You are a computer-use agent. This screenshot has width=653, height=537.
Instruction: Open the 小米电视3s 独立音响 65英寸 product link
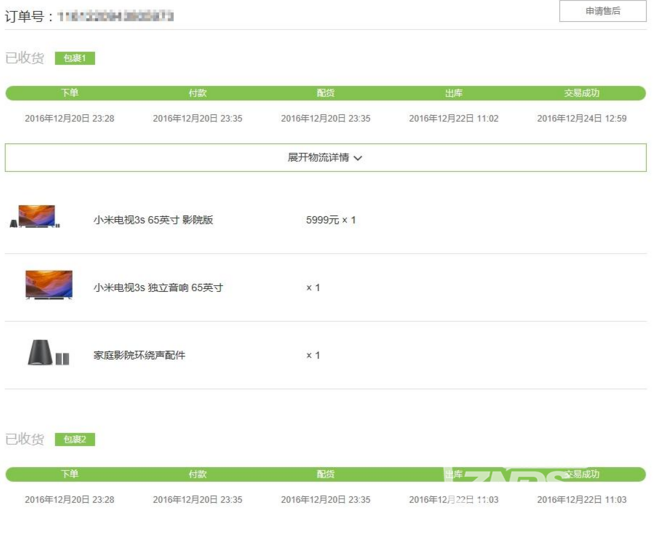click(x=158, y=287)
